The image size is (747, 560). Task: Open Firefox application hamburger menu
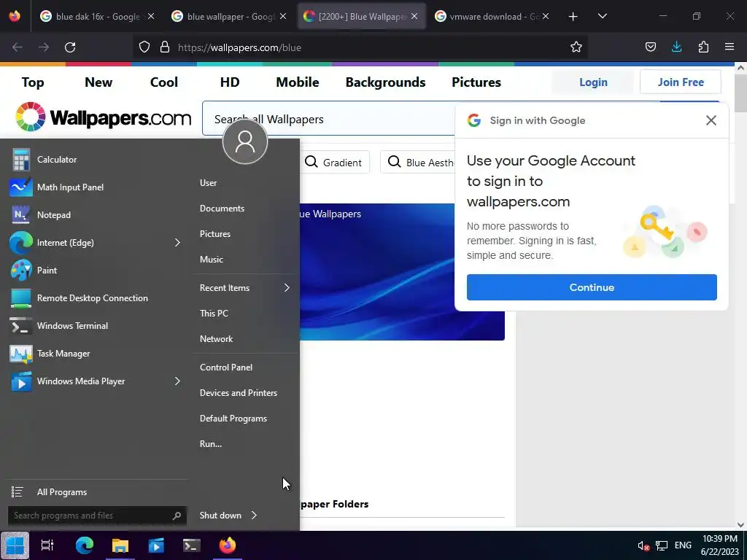pyautogui.click(x=729, y=47)
